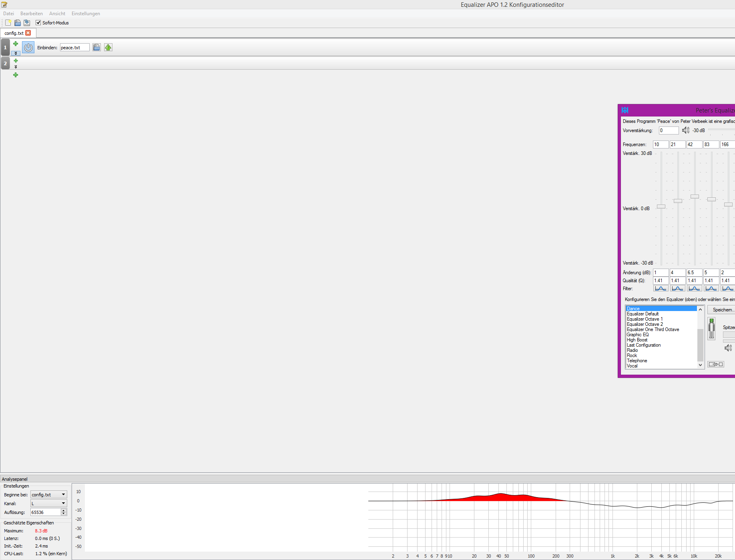Change filter type for the 42 Hz band

point(694,289)
